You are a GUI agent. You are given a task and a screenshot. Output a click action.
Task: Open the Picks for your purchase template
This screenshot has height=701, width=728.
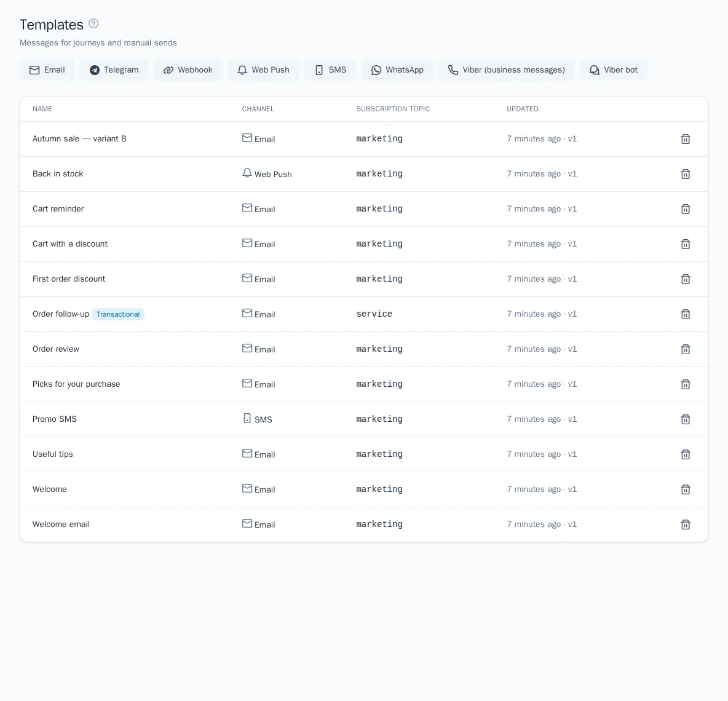tap(76, 384)
